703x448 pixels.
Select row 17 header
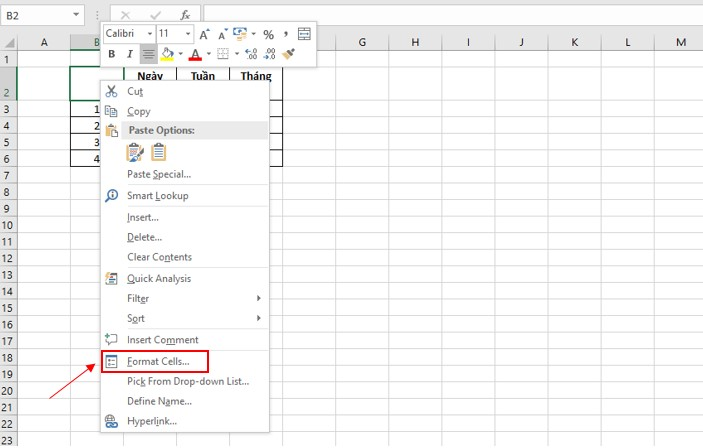click(x=9, y=341)
